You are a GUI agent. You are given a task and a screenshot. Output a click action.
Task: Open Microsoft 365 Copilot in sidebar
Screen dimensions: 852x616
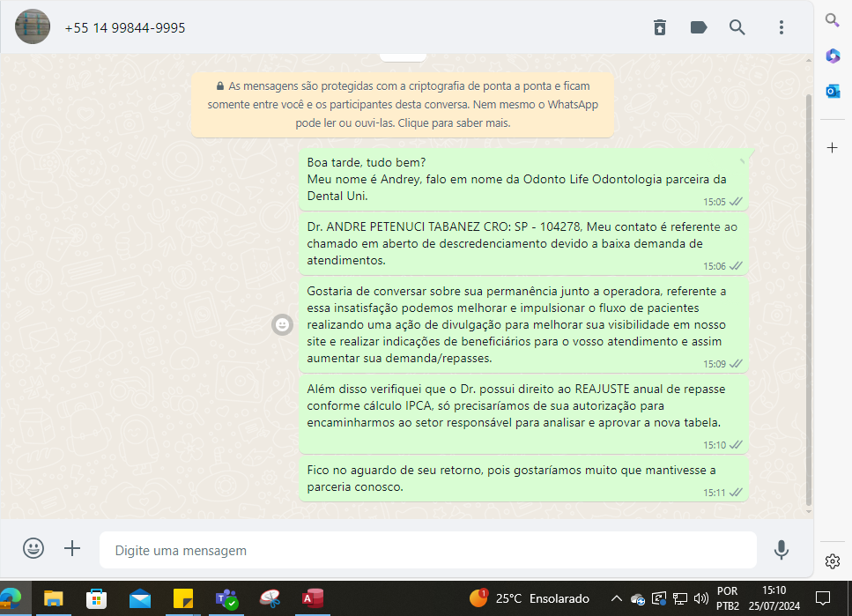pyautogui.click(x=833, y=56)
